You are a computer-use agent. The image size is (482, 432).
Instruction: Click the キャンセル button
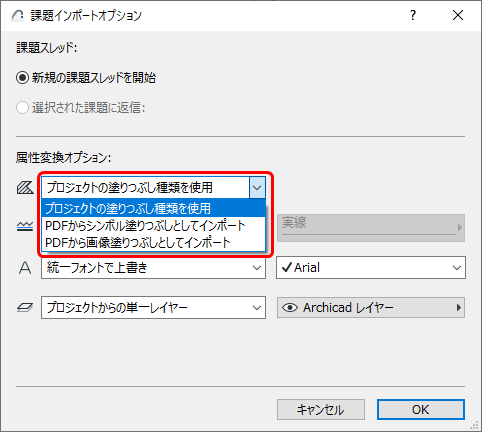click(x=321, y=409)
